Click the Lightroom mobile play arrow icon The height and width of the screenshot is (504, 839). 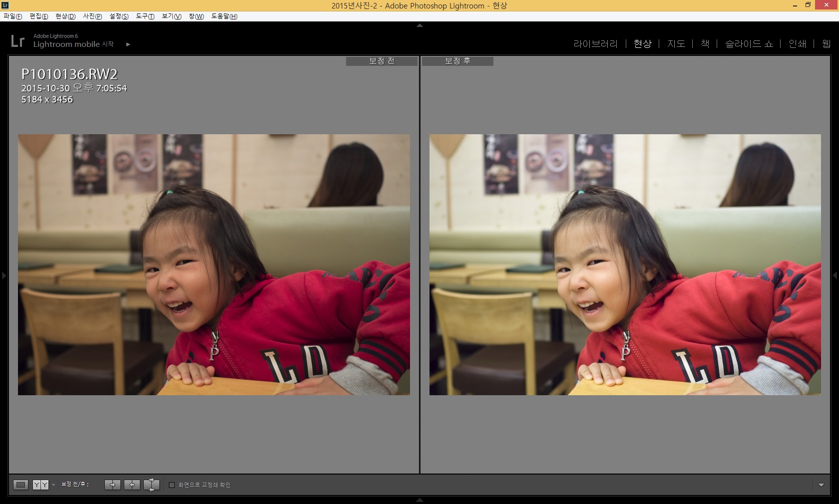tap(128, 44)
